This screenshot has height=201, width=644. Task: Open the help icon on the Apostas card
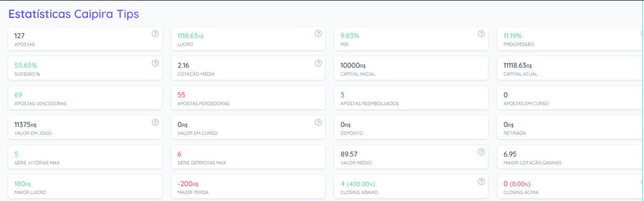pyautogui.click(x=155, y=33)
